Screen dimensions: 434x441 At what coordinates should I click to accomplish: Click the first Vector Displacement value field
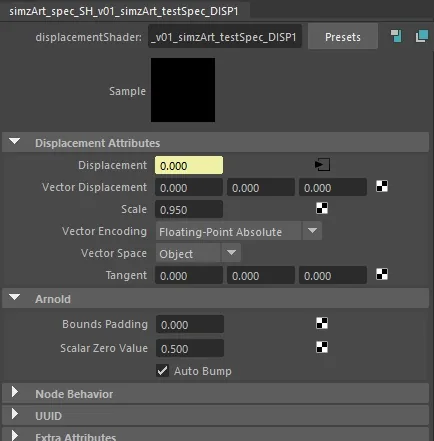pos(189,187)
